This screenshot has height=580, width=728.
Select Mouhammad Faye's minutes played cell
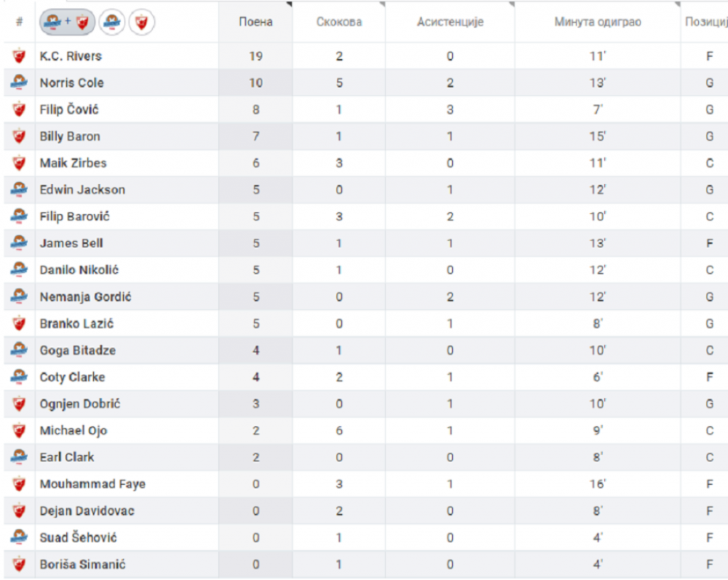pos(597,484)
